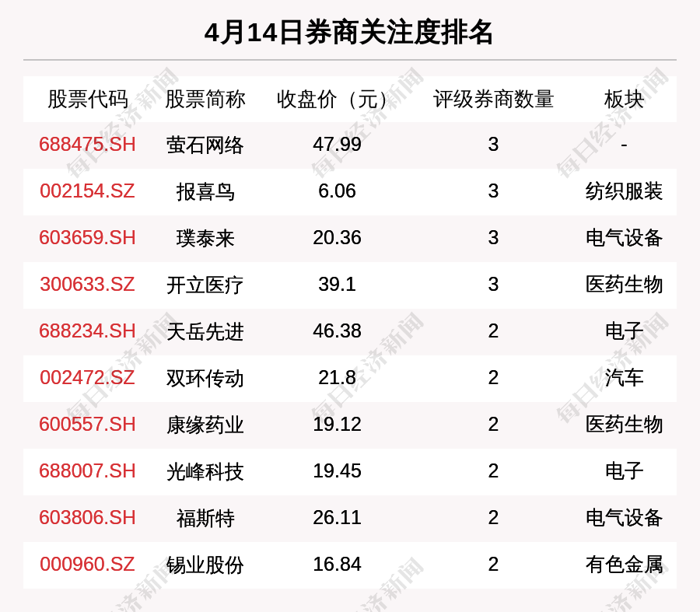Select stock name 光峰科技

205,472
